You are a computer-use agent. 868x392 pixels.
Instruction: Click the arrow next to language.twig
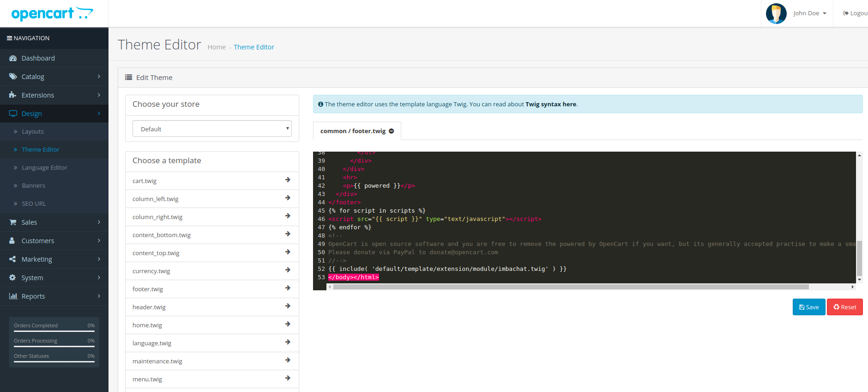click(288, 342)
